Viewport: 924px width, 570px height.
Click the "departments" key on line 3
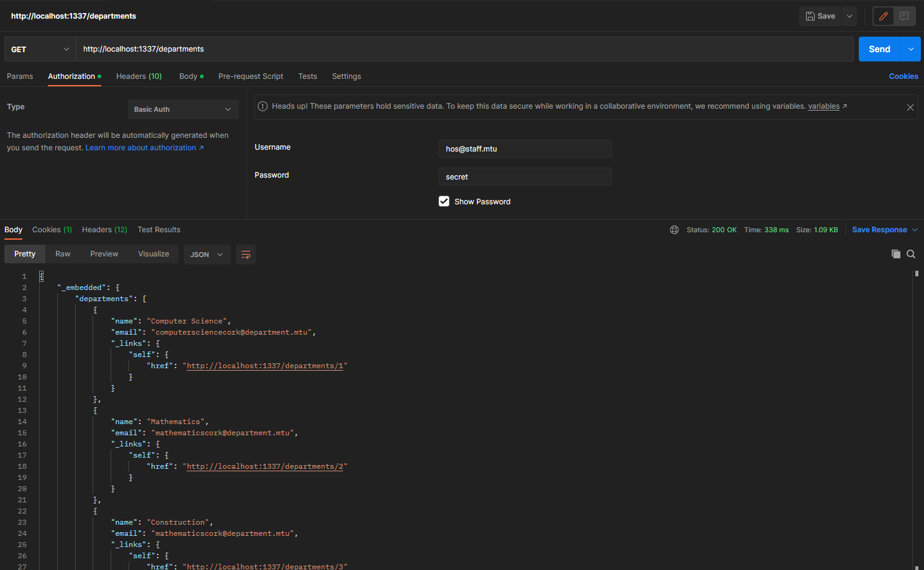tap(104, 299)
